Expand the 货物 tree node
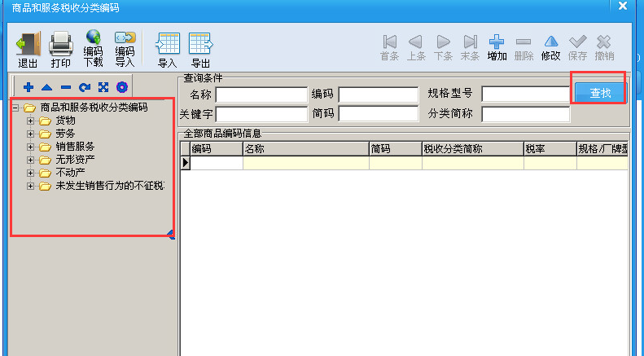This screenshot has height=356, width=644. click(x=31, y=121)
